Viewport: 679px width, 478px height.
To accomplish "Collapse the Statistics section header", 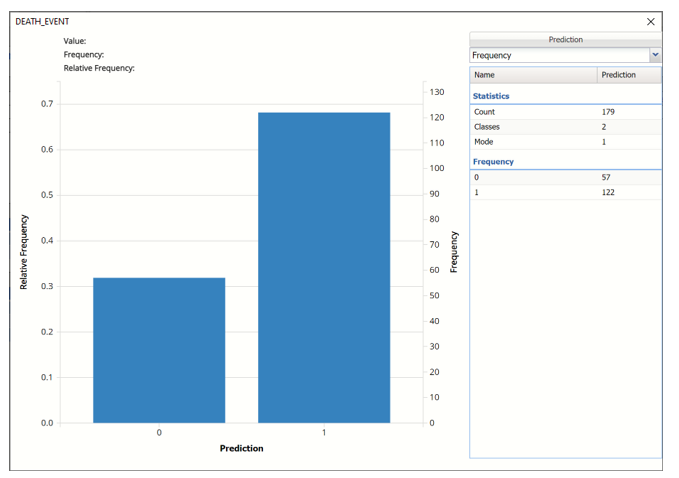I will 491,96.
